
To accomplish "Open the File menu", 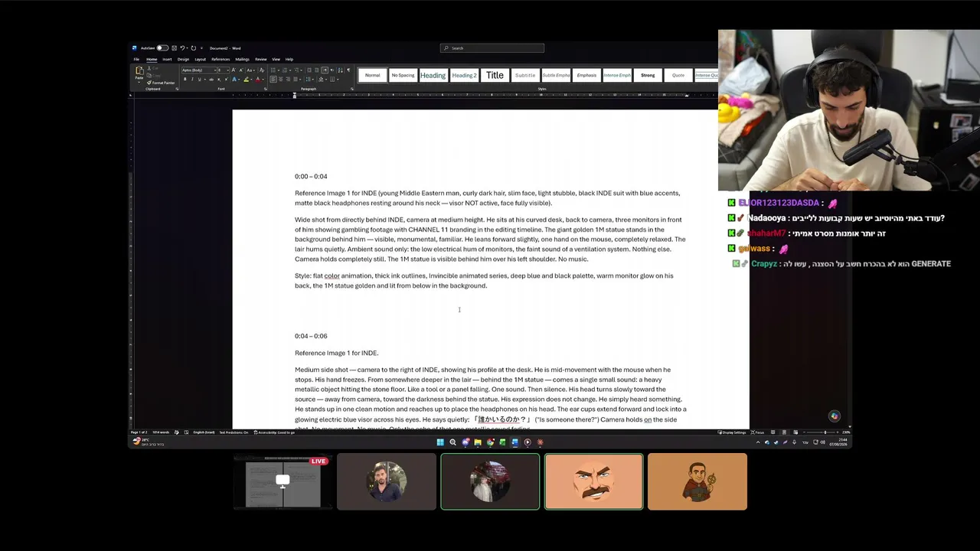I will click(x=136, y=59).
